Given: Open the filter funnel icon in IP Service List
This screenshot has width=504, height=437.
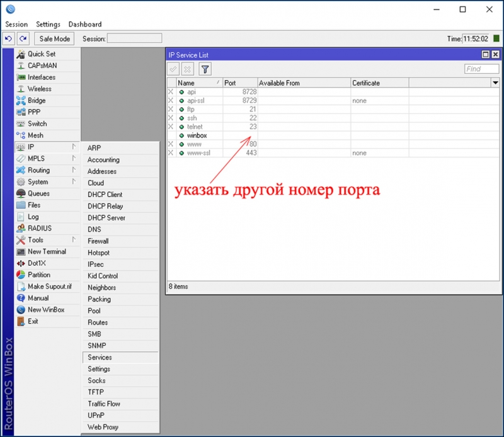Looking at the screenshot, I should tap(205, 69).
